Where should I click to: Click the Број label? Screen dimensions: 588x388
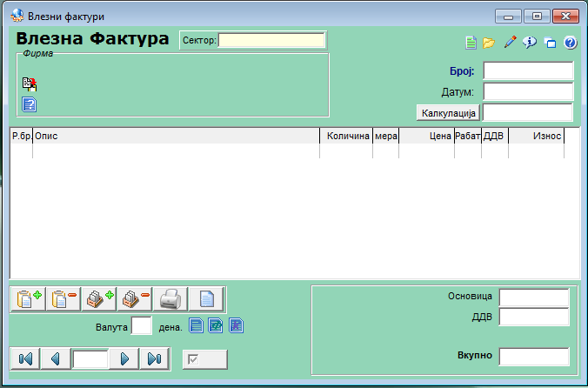462,70
